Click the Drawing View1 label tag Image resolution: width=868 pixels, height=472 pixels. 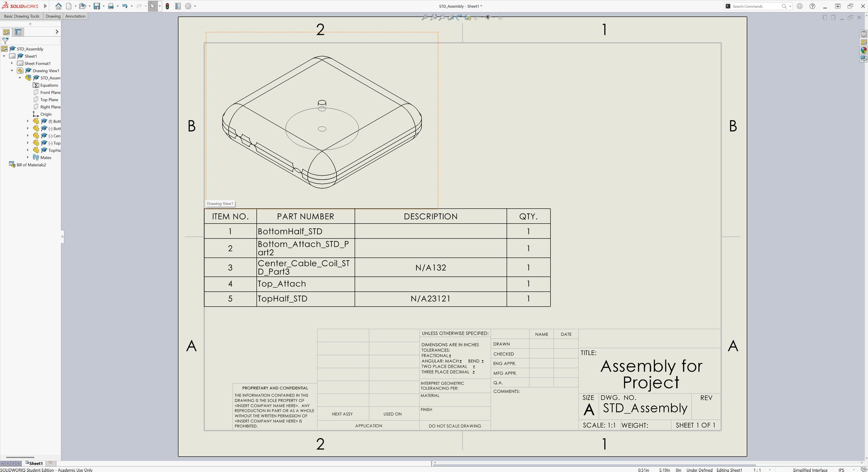point(220,204)
